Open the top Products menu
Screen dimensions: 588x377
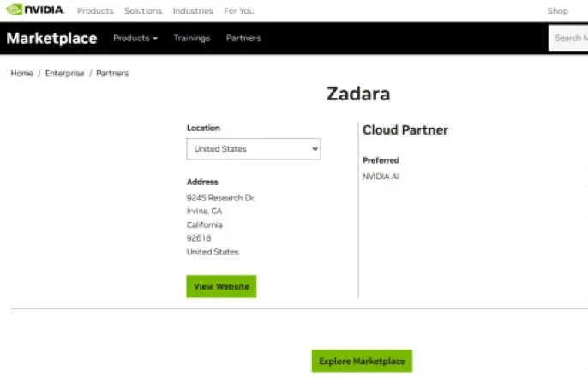click(95, 11)
